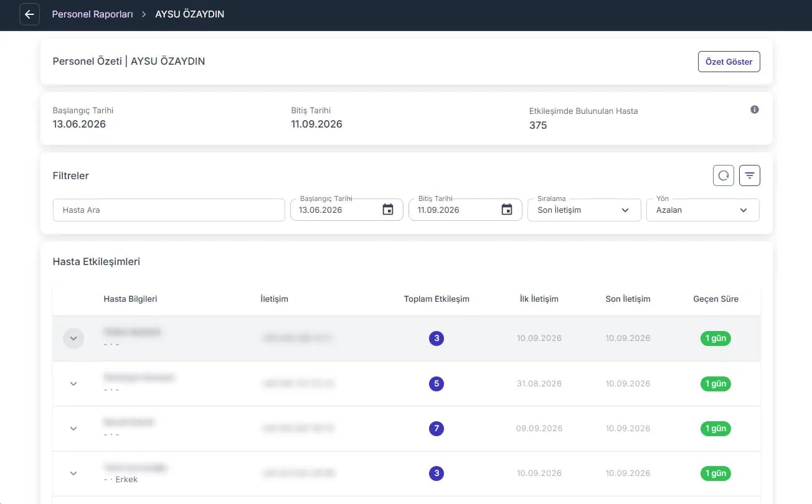
Task: Click the Son İletişim column header
Action: click(x=628, y=299)
